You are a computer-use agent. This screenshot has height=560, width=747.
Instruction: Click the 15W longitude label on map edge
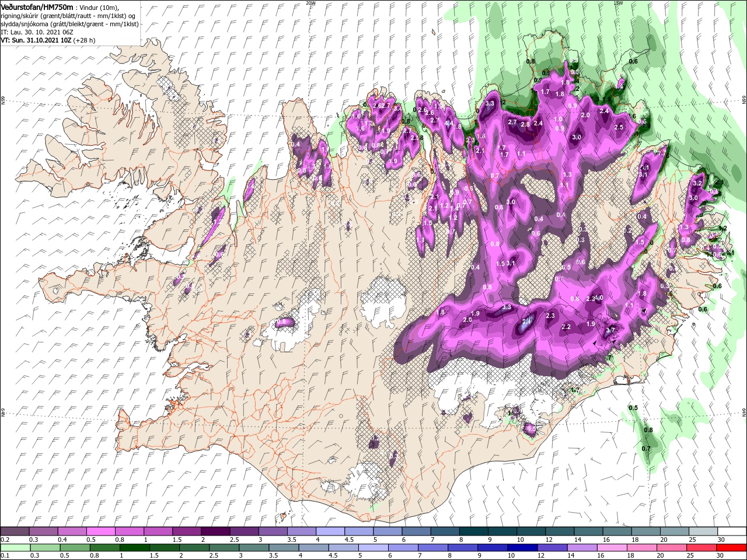pyautogui.click(x=619, y=2)
